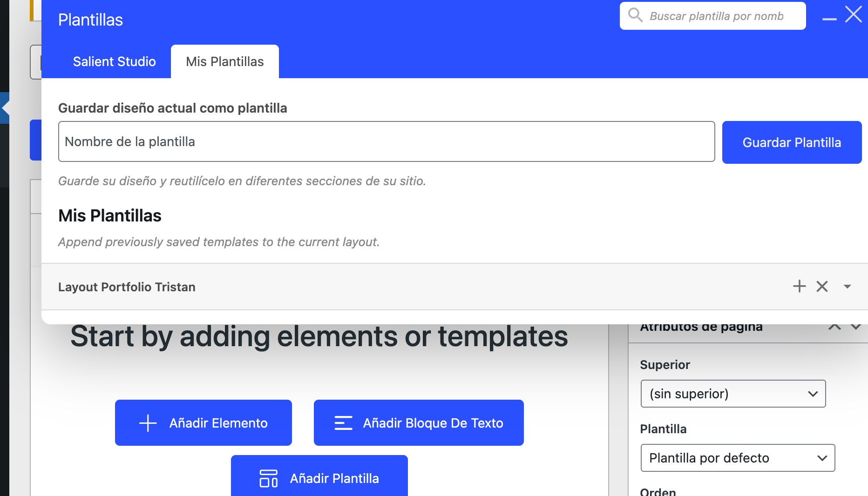Close the Plantillas panel
This screenshot has height=496, width=868.
coord(854,14)
